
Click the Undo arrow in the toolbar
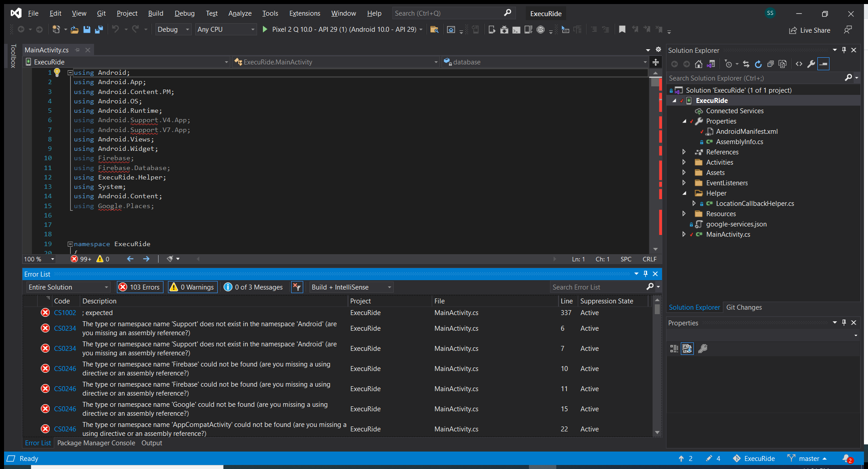tap(116, 29)
